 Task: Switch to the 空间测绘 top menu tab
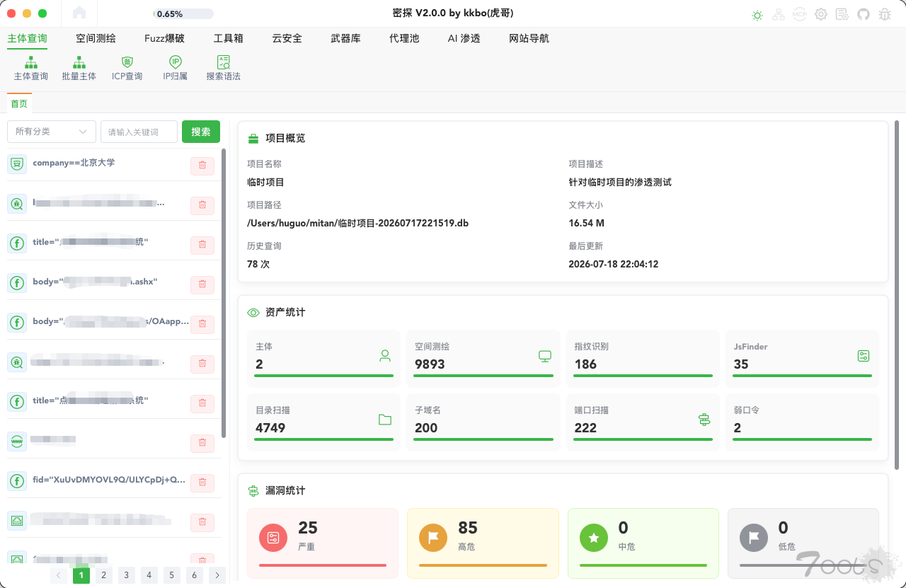[x=96, y=38]
